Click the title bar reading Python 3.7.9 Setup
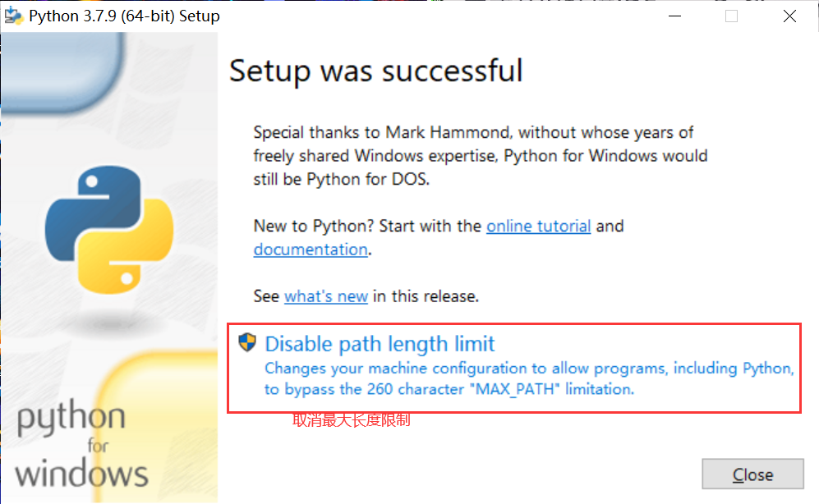819x504 pixels. [x=123, y=16]
